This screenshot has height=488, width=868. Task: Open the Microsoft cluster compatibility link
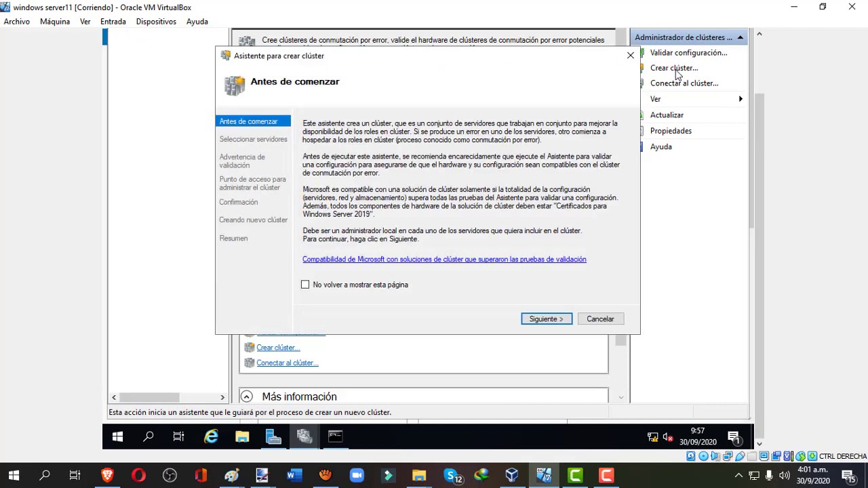(444, 259)
